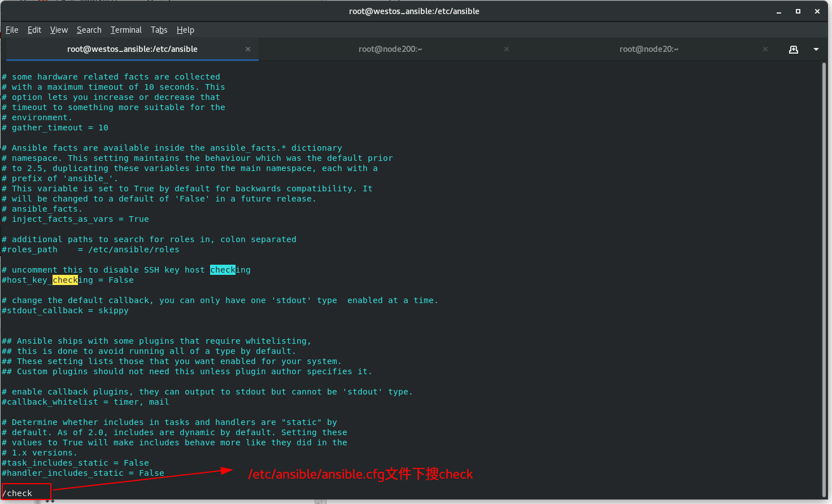Click the '# environment.' comment line
Image resolution: width=832 pixels, height=504 pixels.
click(x=37, y=117)
